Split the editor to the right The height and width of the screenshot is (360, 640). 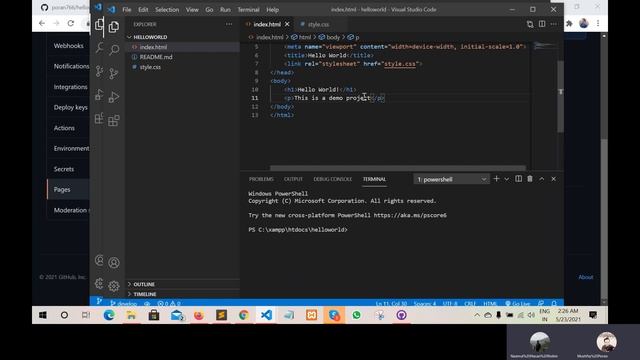(542, 24)
